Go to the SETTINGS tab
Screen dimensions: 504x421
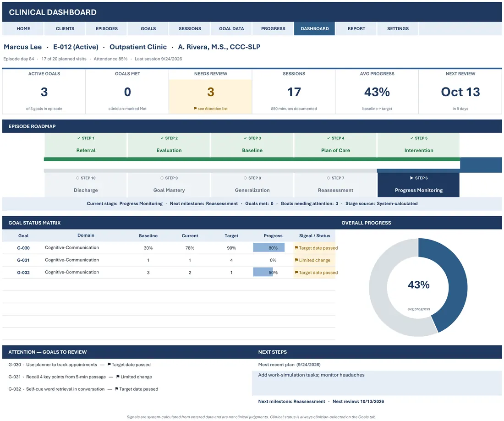398,28
